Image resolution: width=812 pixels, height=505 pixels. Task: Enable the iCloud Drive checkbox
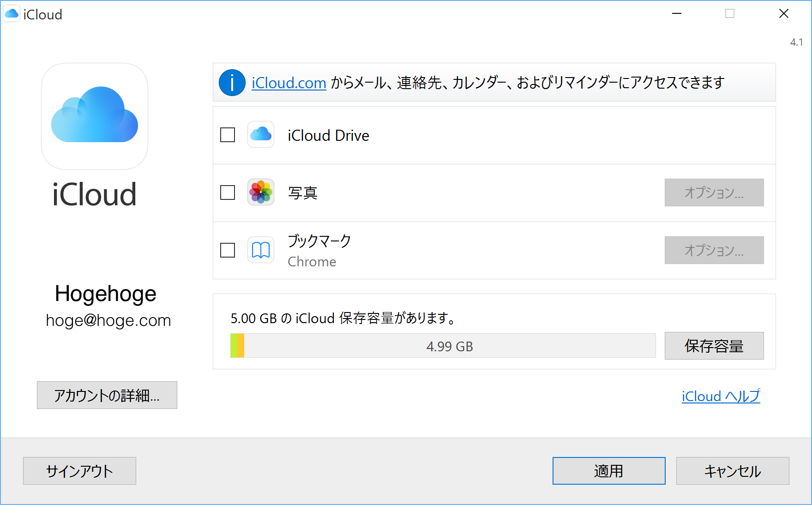pos(228,135)
